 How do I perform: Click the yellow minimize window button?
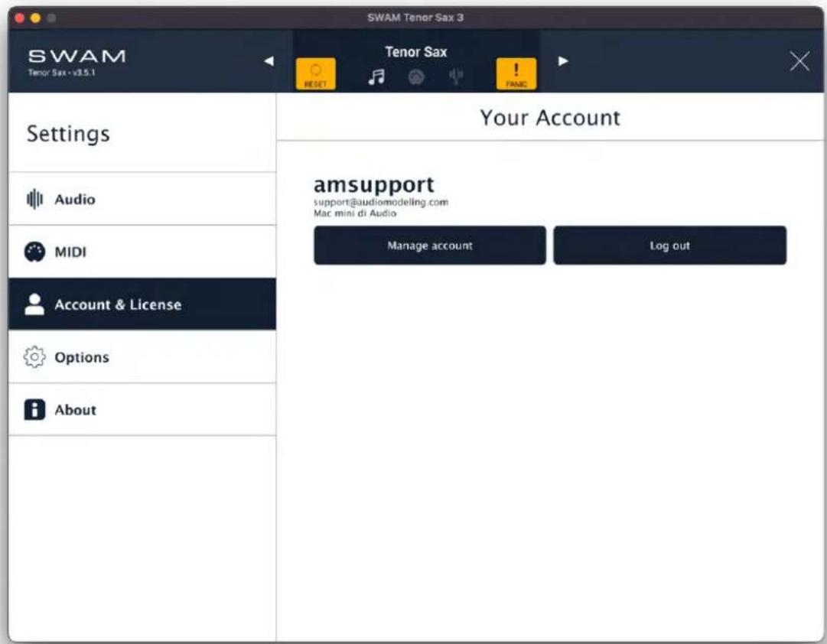point(35,18)
